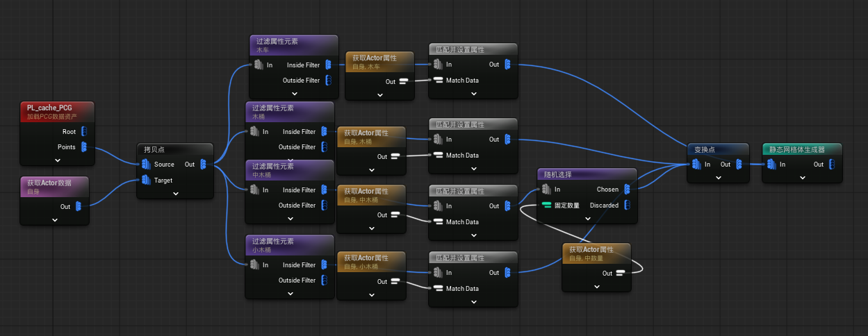Click the Chosen output pin on 随机选择 node
The image size is (868, 336).
pyautogui.click(x=626, y=190)
